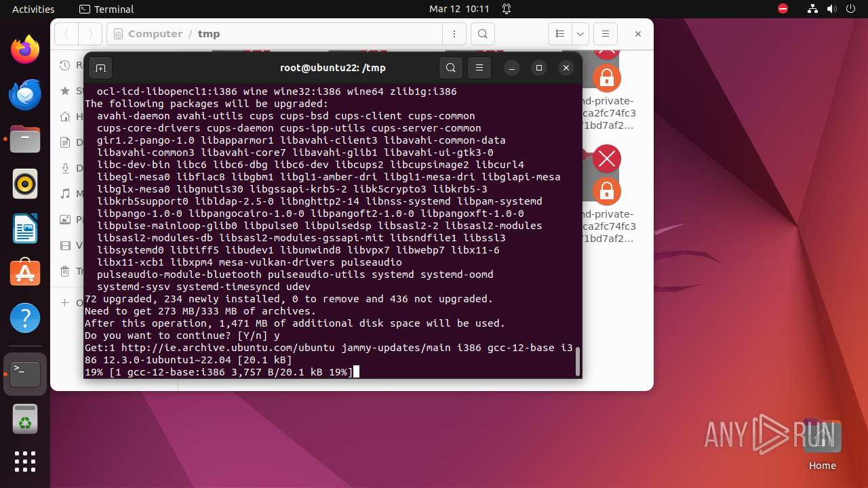The width and height of the screenshot is (868, 488).
Task: Select Terminal in the dock
Action: click(x=25, y=374)
